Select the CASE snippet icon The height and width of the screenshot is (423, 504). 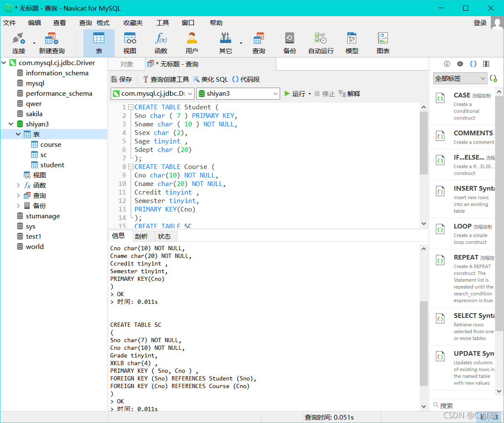pyautogui.click(x=440, y=98)
